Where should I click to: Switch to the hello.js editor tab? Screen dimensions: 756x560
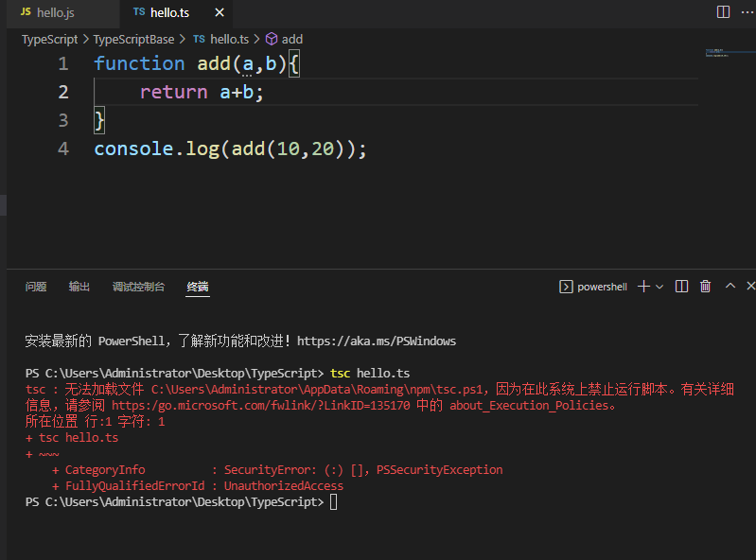click(x=62, y=12)
